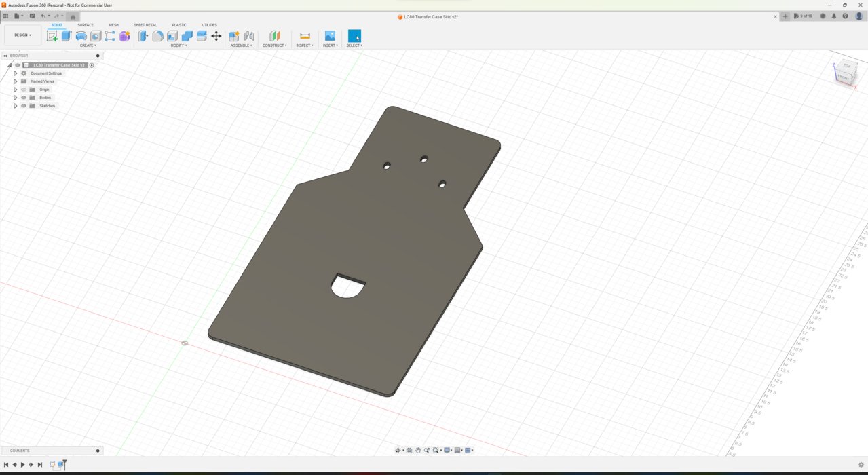The width and height of the screenshot is (868, 475).
Task: Select the Combine tool
Action: (x=187, y=36)
